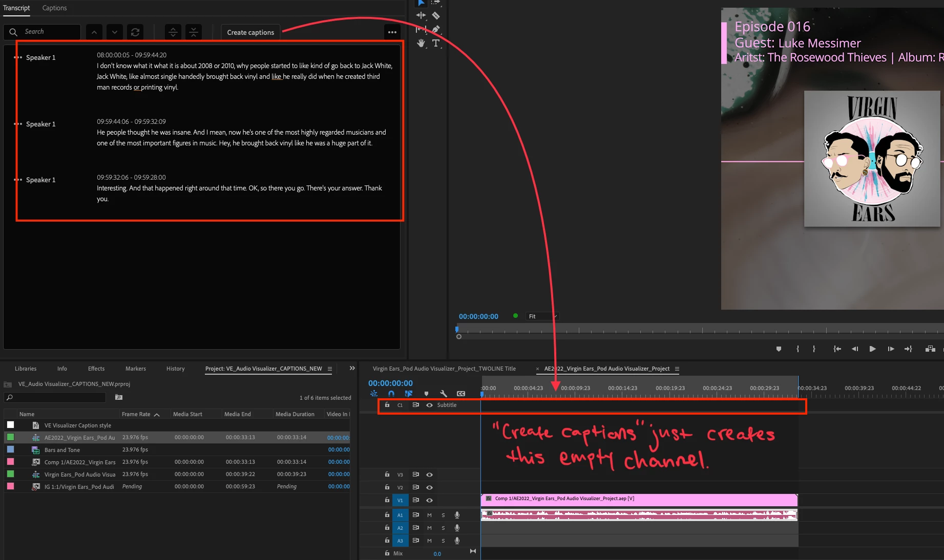Refresh transcript with the re-transcribe icon
944x560 pixels.
(135, 32)
